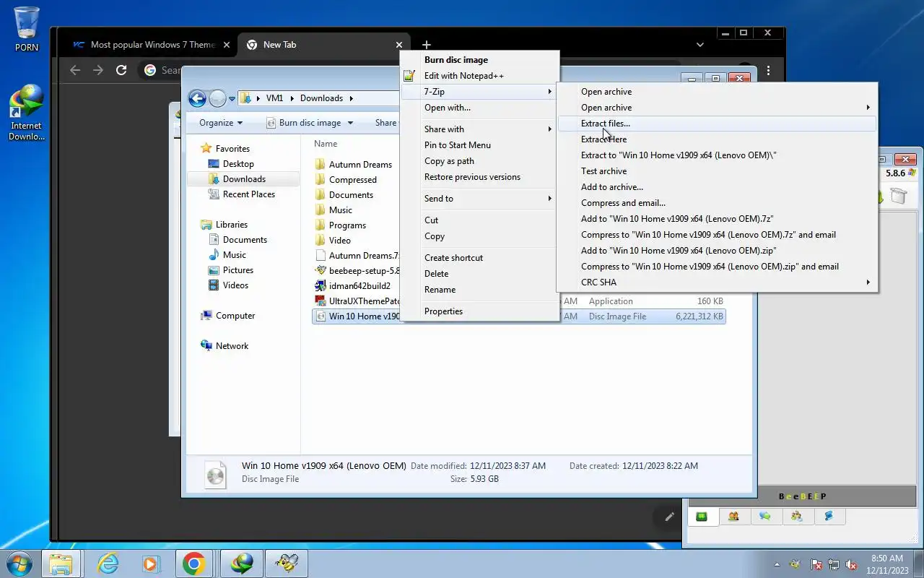Choose Compress and email...

click(x=717, y=203)
